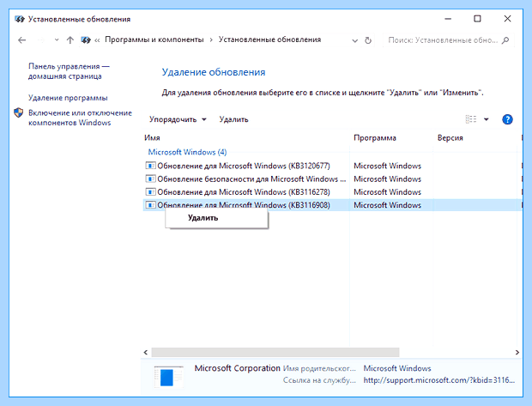Viewport: 532px width, 406px height.
Task: Click the shield icon beside Windows components
Action: pos(18,112)
